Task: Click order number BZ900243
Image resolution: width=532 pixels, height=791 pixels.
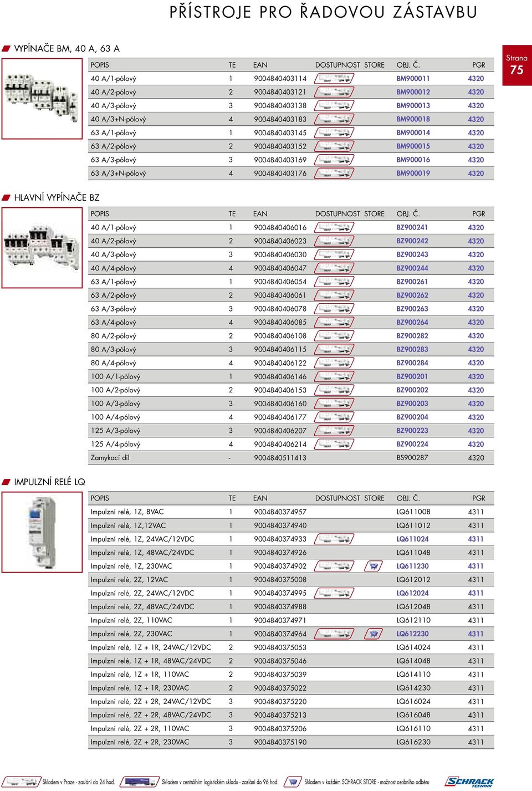Action: [x=412, y=255]
